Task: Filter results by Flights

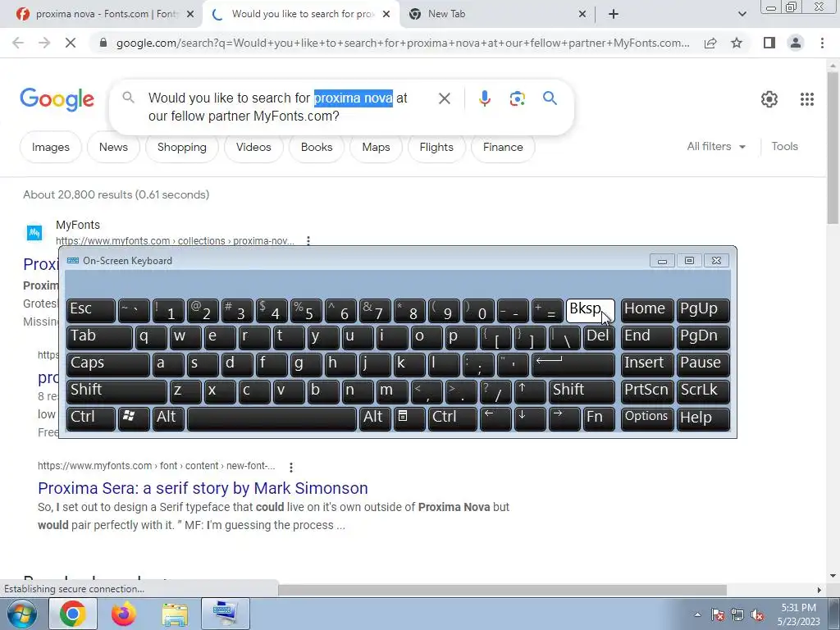Action: (436, 147)
